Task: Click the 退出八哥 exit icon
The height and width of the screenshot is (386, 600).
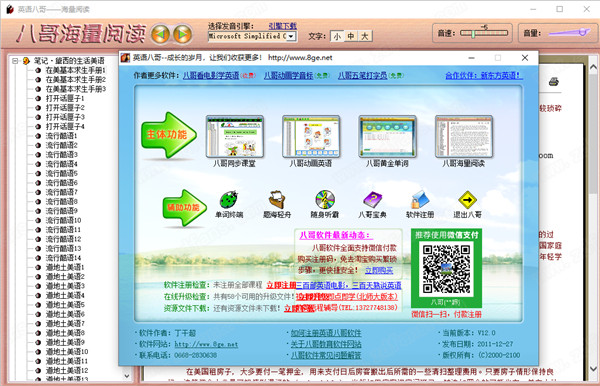Action: point(467,200)
